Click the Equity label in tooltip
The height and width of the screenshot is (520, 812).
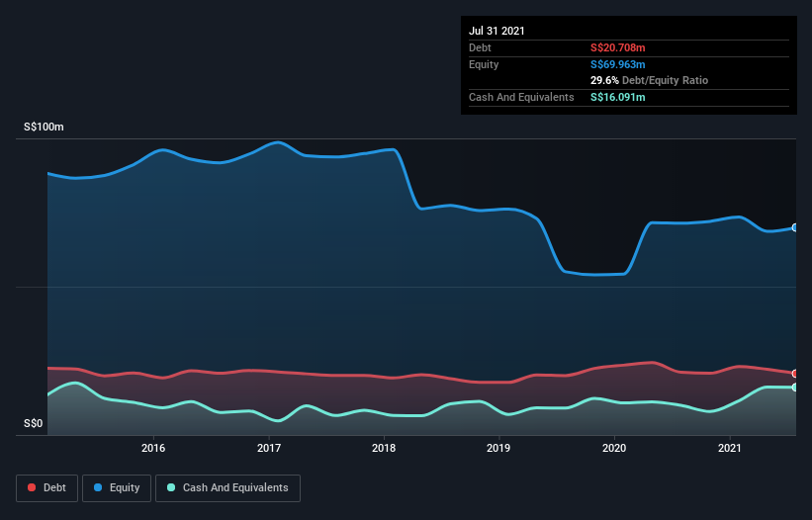point(484,64)
